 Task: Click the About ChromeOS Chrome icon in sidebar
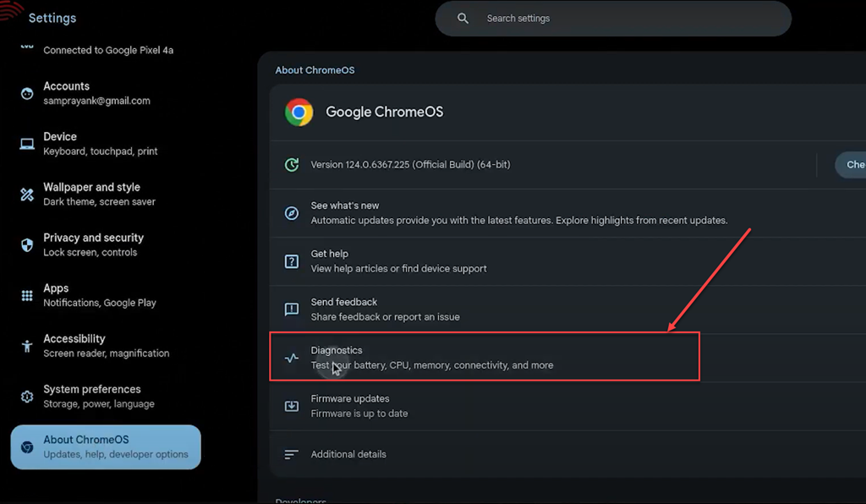pyautogui.click(x=27, y=447)
